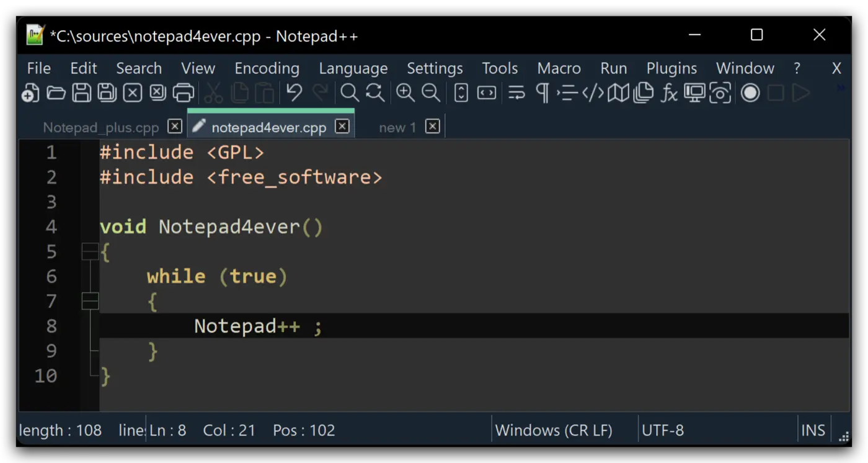The image size is (868, 463).
Task: Click the New file toolbar icon
Action: point(30,93)
